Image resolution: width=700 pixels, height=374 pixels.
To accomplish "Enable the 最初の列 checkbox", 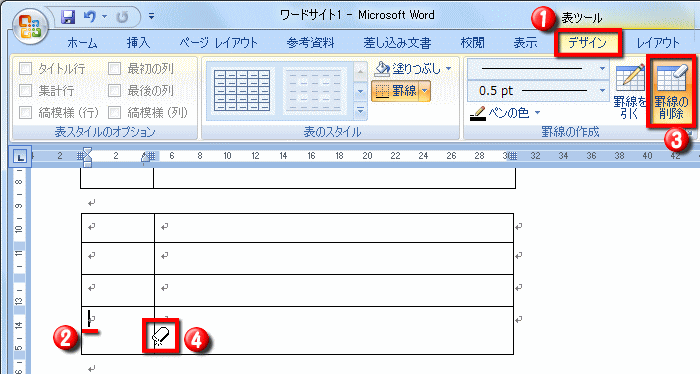I will [x=114, y=69].
